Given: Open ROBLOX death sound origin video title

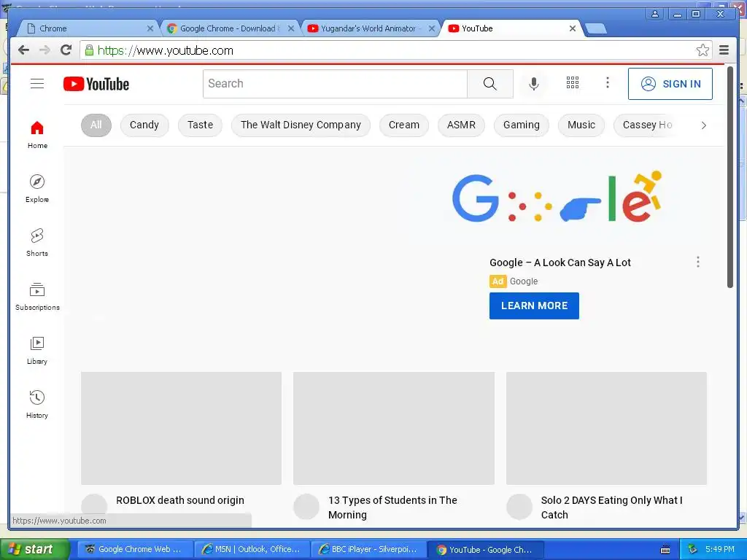Looking at the screenshot, I should coord(180,500).
